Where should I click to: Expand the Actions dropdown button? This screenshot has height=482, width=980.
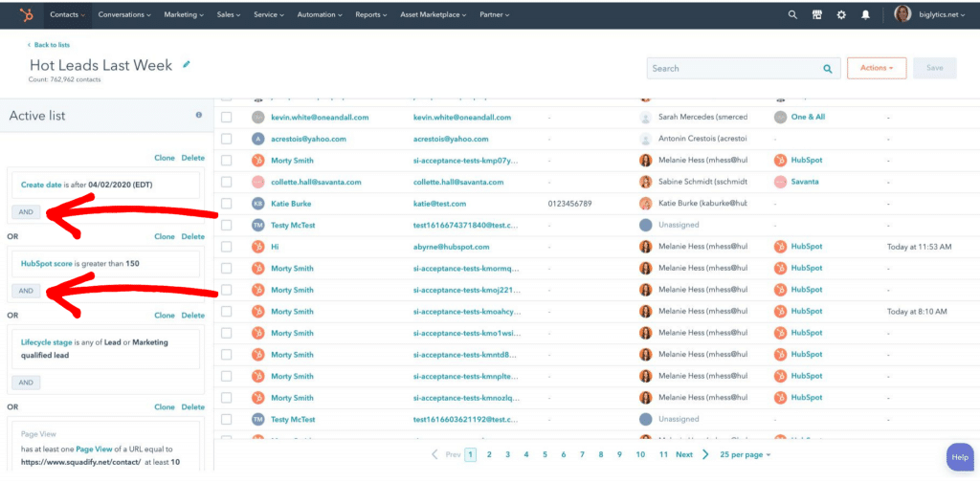(876, 68)
